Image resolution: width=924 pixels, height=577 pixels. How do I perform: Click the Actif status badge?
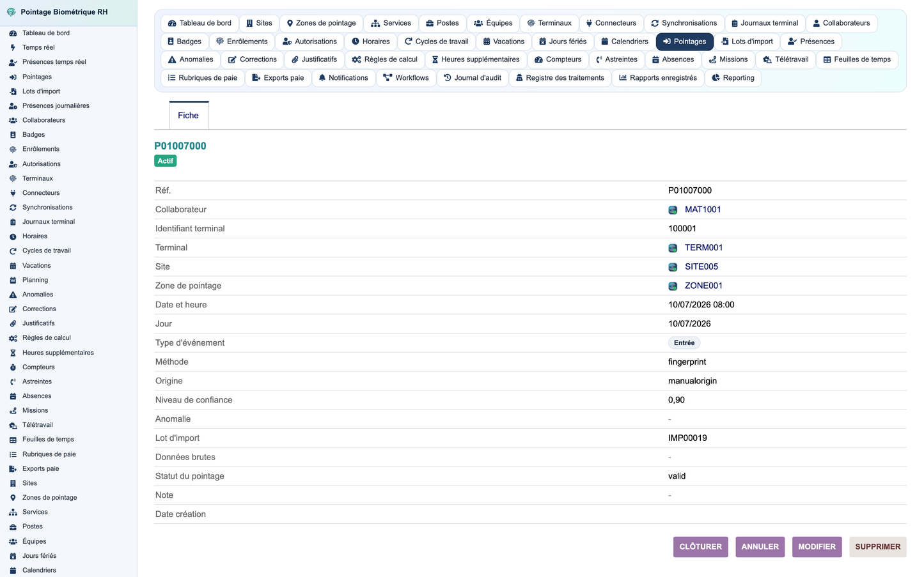[x=166, y=161]
